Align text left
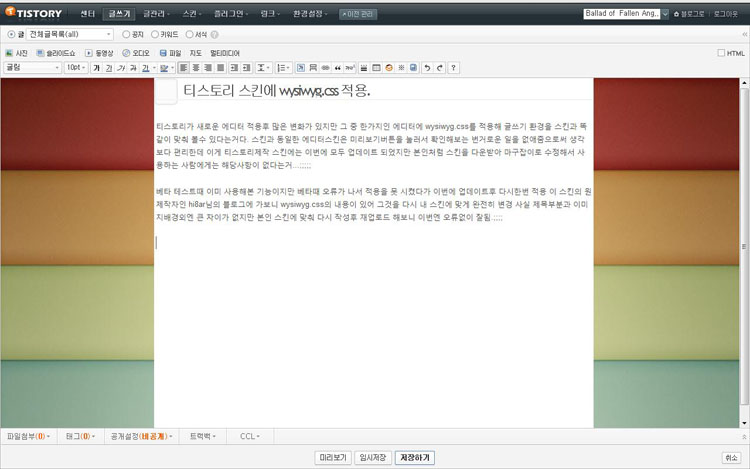The width and height of the screenshot is (750, 469). pyautogui.click(x=184, y=68)
